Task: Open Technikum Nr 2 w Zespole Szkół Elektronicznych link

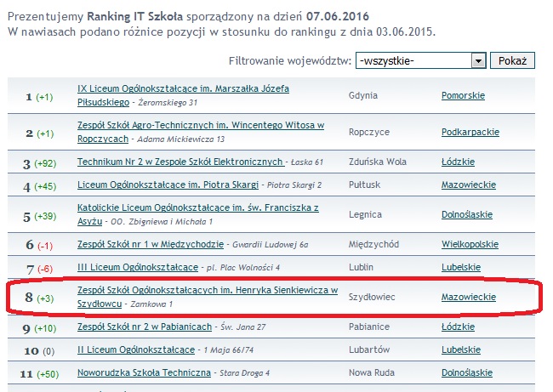Action: [180, 162]
